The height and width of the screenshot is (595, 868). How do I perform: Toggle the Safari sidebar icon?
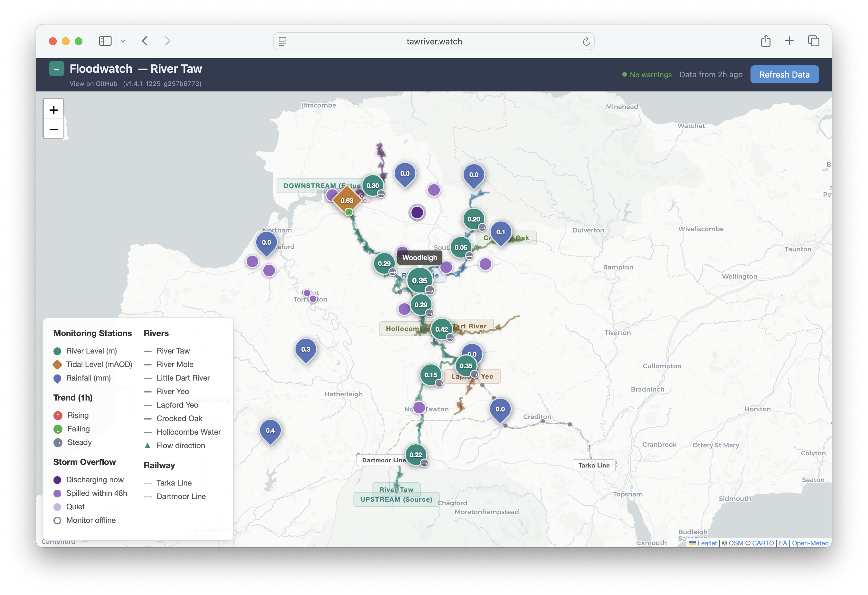(105, 41)
